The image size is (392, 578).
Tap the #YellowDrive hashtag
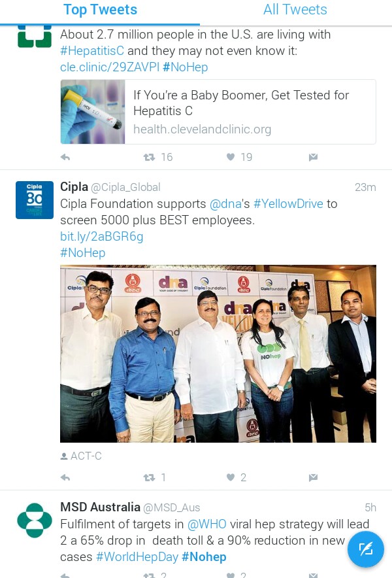pyautogui.click(x=288, y=203)
